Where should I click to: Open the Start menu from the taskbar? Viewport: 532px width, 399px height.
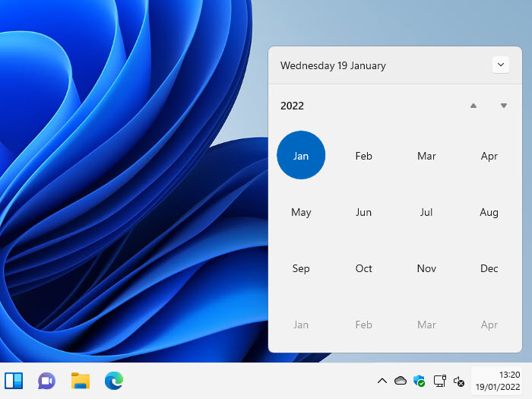pyautogui.click(x=14, y=381)
